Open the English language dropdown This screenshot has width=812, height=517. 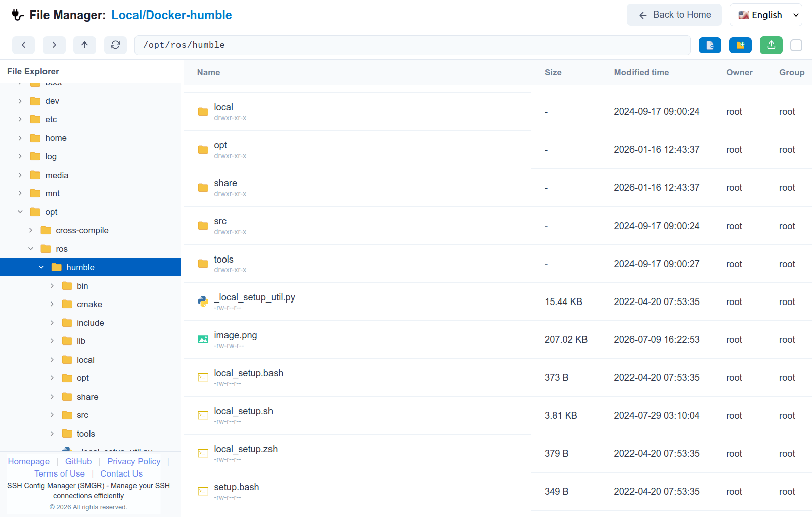click(766, 15)
